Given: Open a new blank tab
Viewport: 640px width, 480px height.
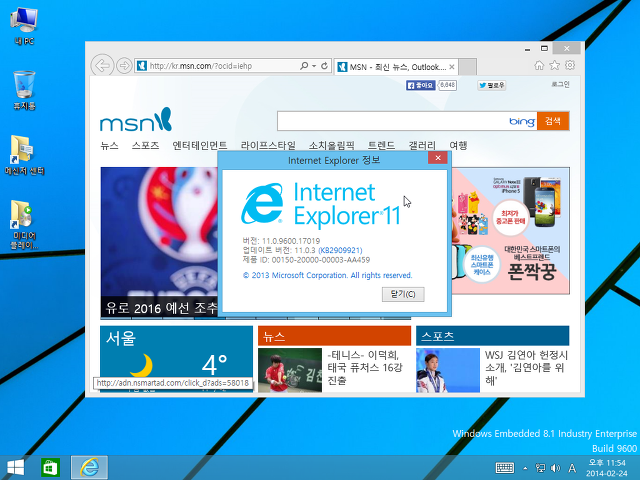Looking at the screenshot, I should 467,67.
